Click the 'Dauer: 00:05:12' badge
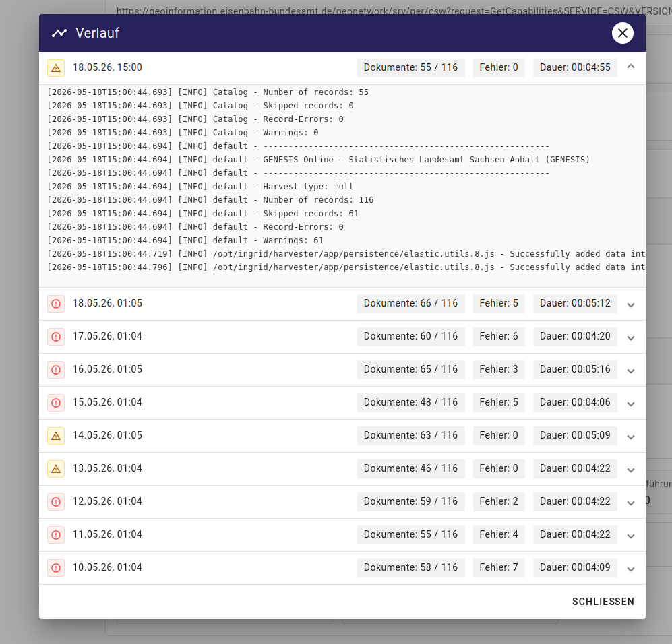Image resolution: width=672 pixels, height=644 pixels. click(575, 303)
